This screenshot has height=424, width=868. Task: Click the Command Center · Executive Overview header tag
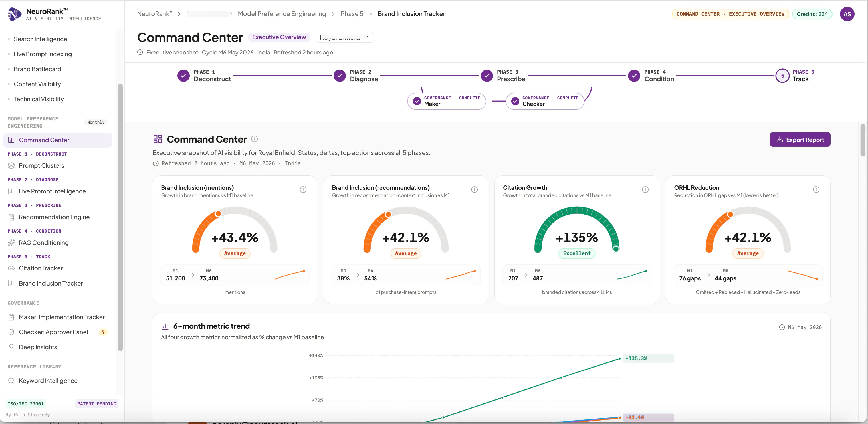730,14
